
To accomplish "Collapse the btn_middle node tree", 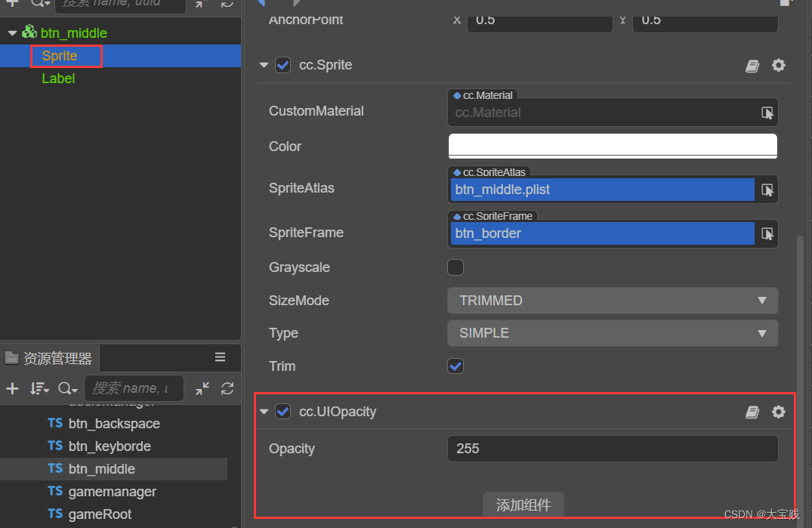I will pyautogui.click(x=12, y=33).
